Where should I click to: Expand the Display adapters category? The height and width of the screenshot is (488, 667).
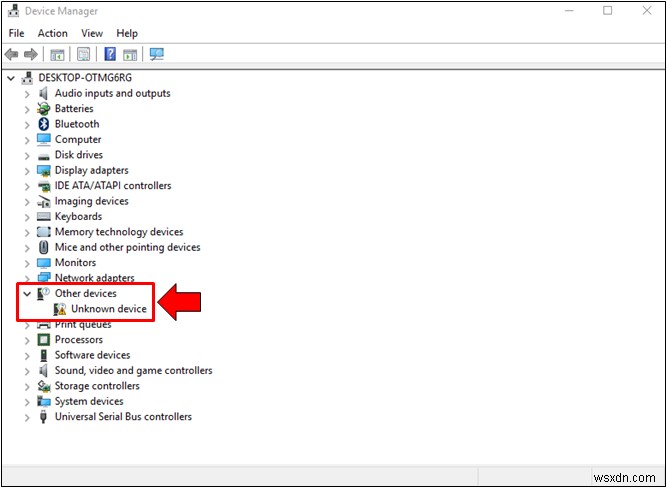pyautogui.click(x=27, y=171)
